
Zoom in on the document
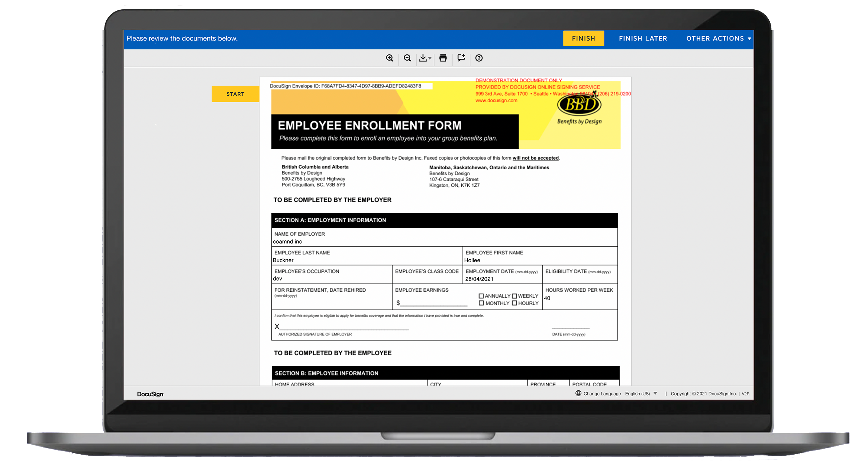coord(390,58)
